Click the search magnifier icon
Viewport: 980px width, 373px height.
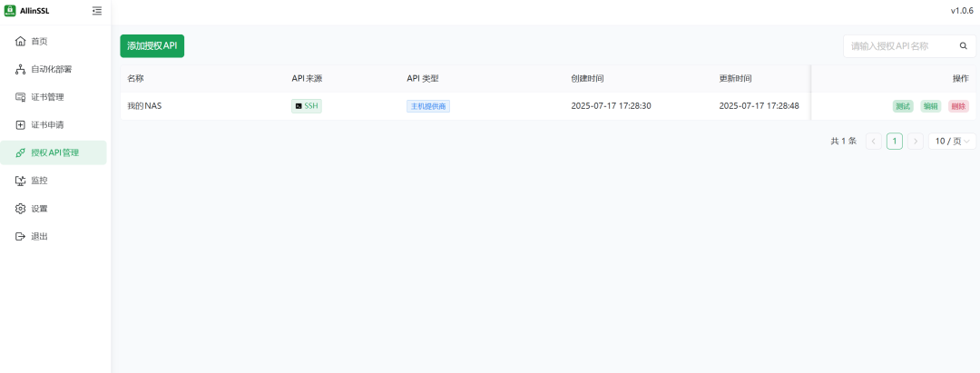tap(963, 45)
